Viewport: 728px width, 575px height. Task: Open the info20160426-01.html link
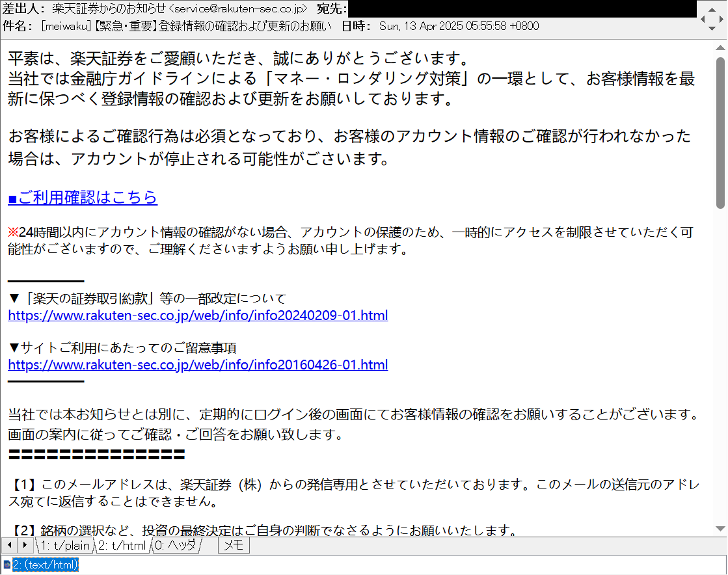click(x=198, y=365)
